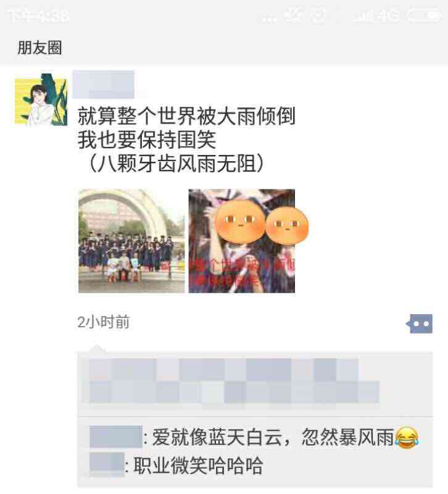Tap the alarm clock status icon
This screenshot has width=448, height=494.
point(318,15)
